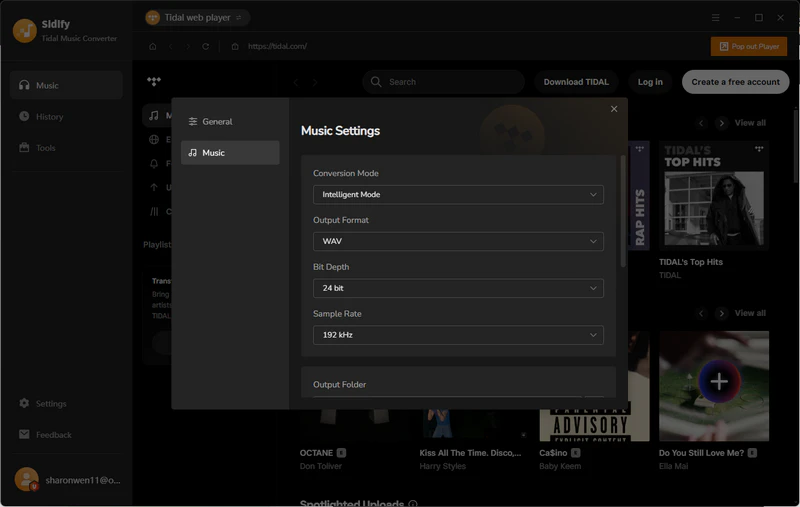Click the Tidal music note menu icon
Image resolution: width=800 pixels, height=507 pixels.
click(x=154, y=116)
